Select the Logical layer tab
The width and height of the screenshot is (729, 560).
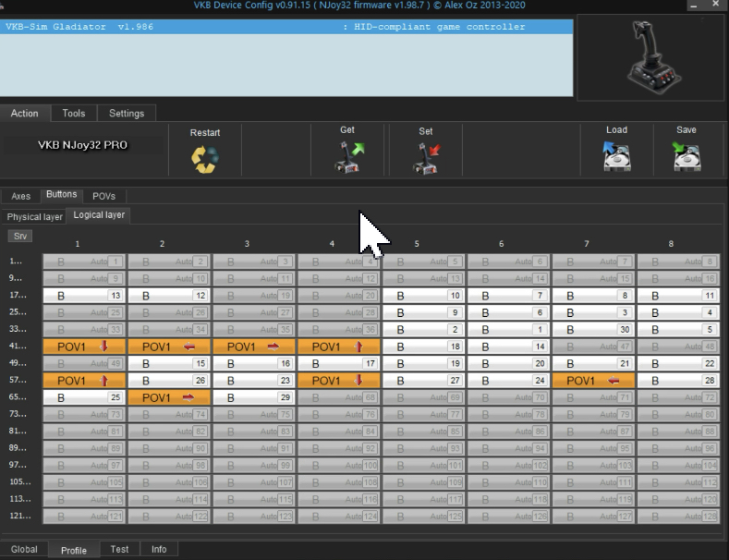(99, 215)
